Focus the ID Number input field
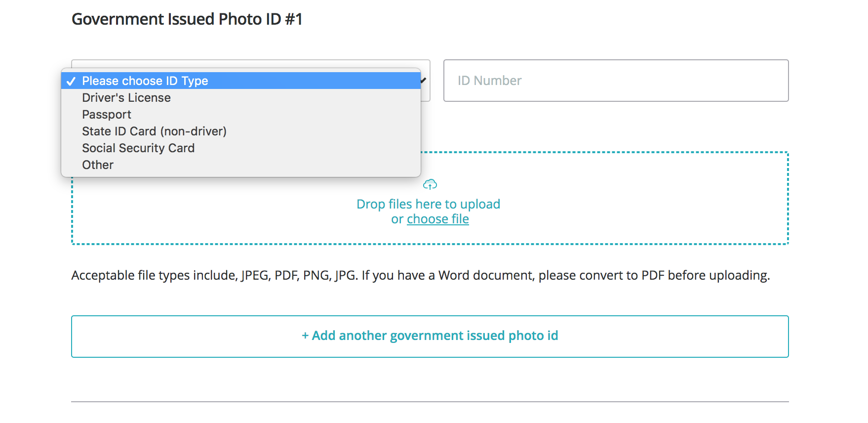The width and height of the screenshot is (868, 423). pyautogui.click(x=616, y=81)
